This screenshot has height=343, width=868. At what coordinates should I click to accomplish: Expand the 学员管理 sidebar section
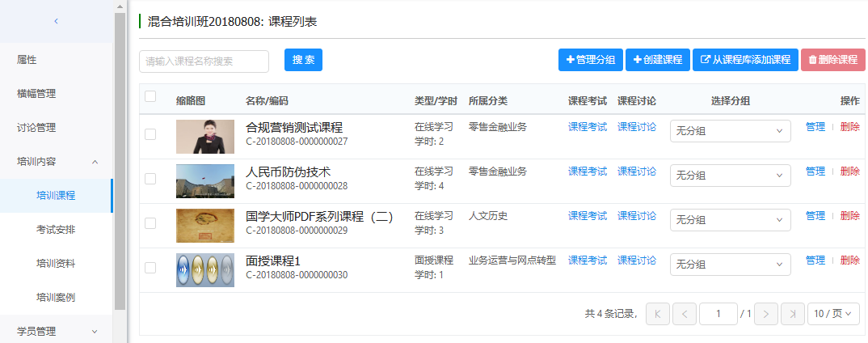pos(57,331)
